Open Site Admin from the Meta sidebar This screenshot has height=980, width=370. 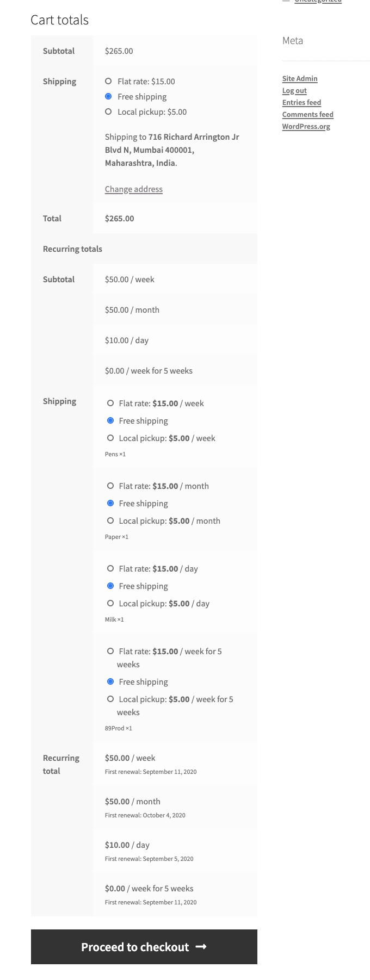pos(300,78)
